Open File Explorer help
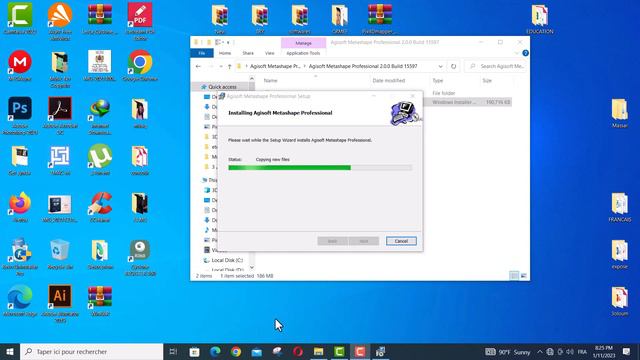The height and width of the screenshot is (360, 640). coord(525,53)
